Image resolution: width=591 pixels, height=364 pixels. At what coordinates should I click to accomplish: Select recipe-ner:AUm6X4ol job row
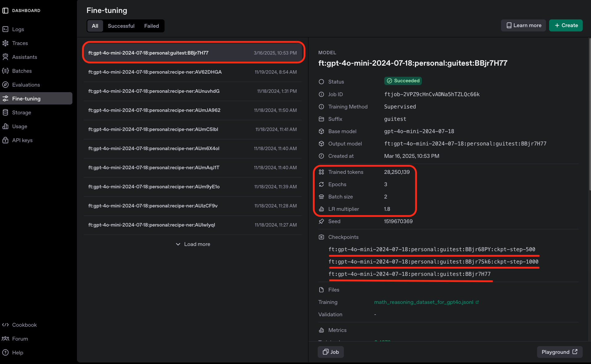tap(193, 149)
